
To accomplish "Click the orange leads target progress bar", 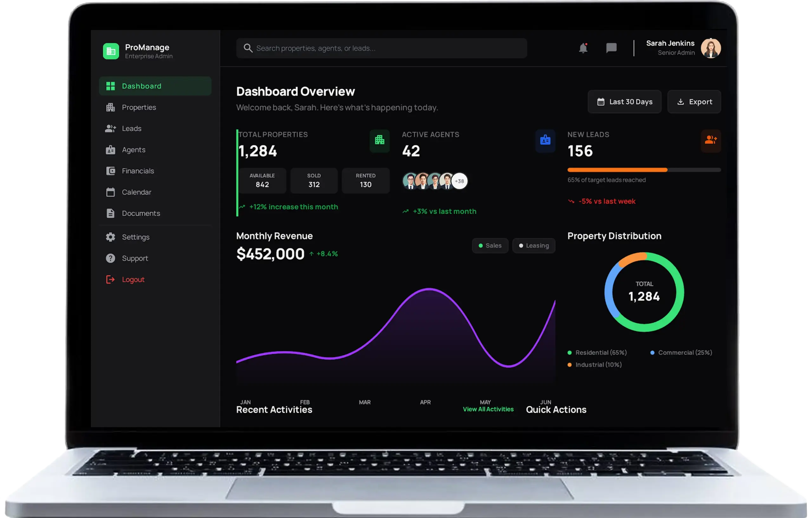I will (x=617, y=170).
